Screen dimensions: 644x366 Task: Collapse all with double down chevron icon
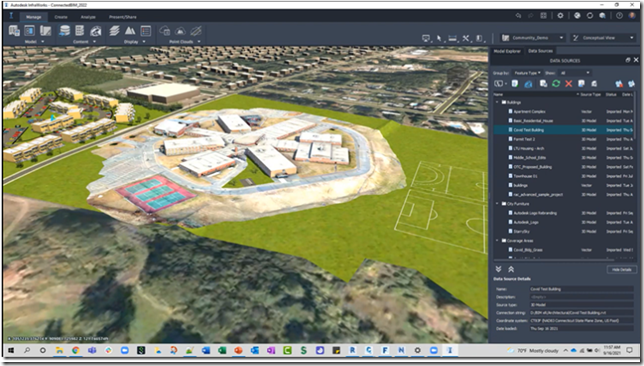coord(498,269)
